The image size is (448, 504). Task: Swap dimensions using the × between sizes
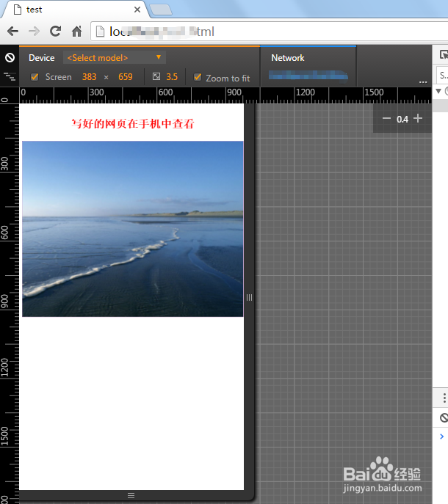[106, 78]
